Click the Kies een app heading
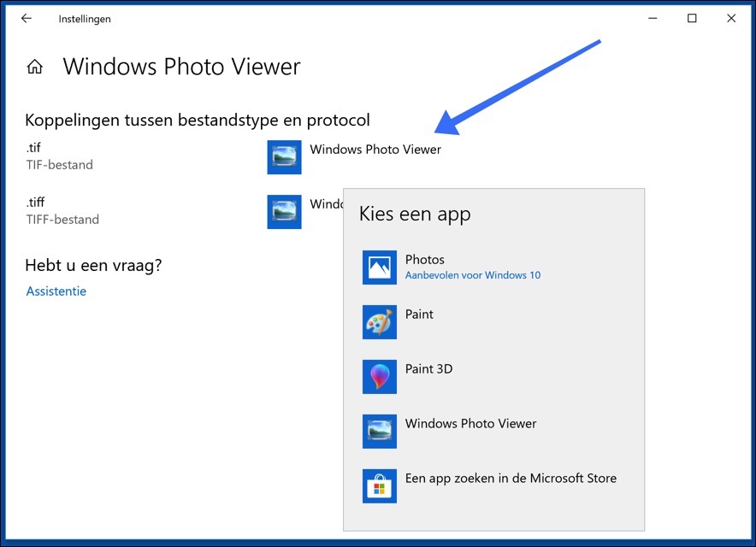The height and width of the screenshot is (547, 756). click(415, 214)
